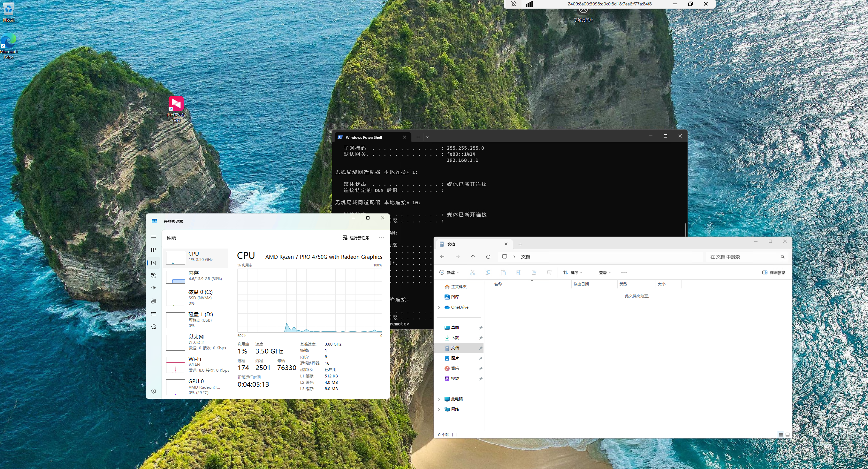Select the Cut icon in File Explorer toolbar
This screenshot has width=868, height=469.
[x=473, y=272]
